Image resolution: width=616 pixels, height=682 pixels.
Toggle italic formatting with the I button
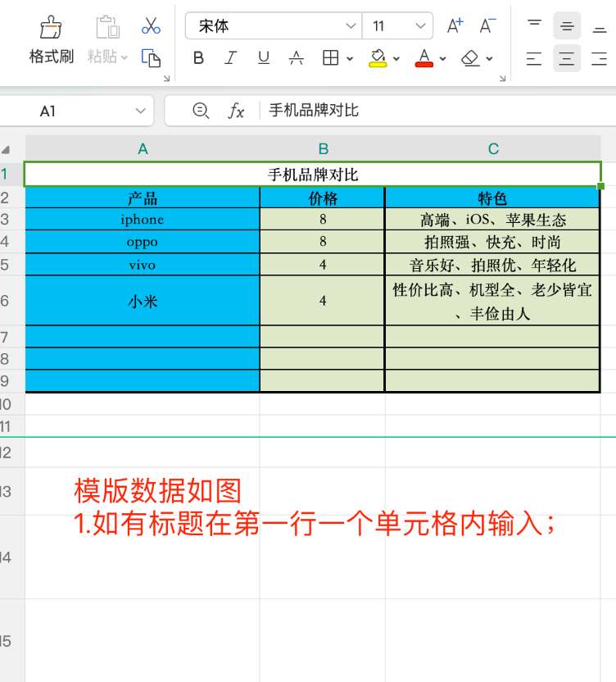(x=231, y=58)
